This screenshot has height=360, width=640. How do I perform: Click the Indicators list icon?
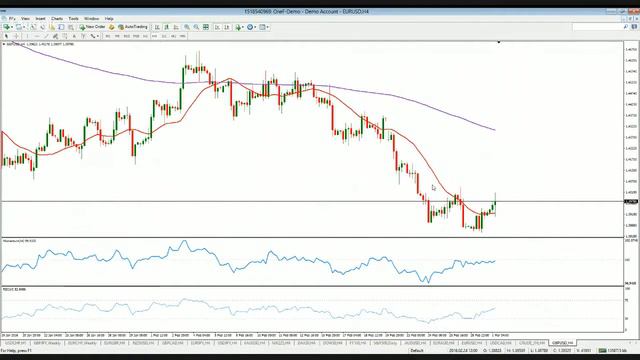coord(238,27)
